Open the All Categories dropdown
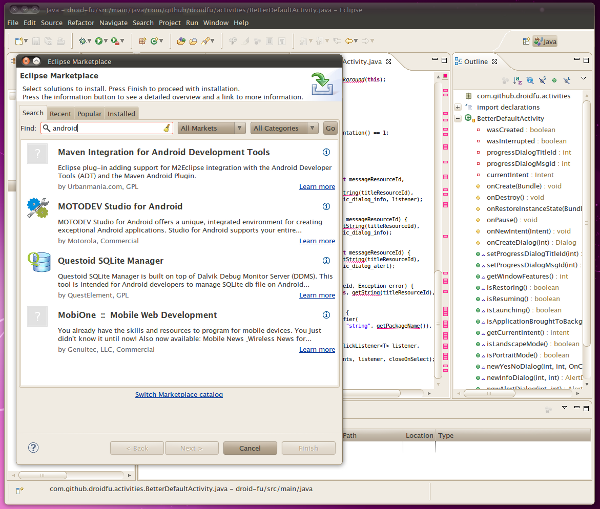This screenshot has height=509, width=600. tap(284, 128)
